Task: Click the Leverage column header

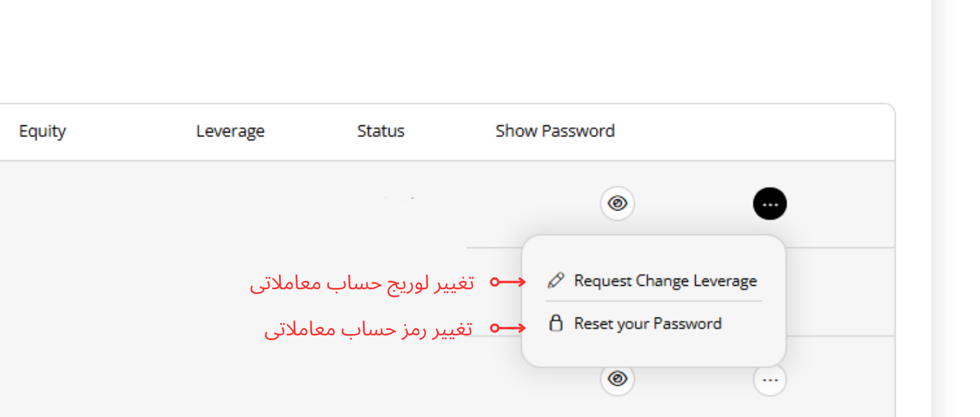Action: pos(230,131)
